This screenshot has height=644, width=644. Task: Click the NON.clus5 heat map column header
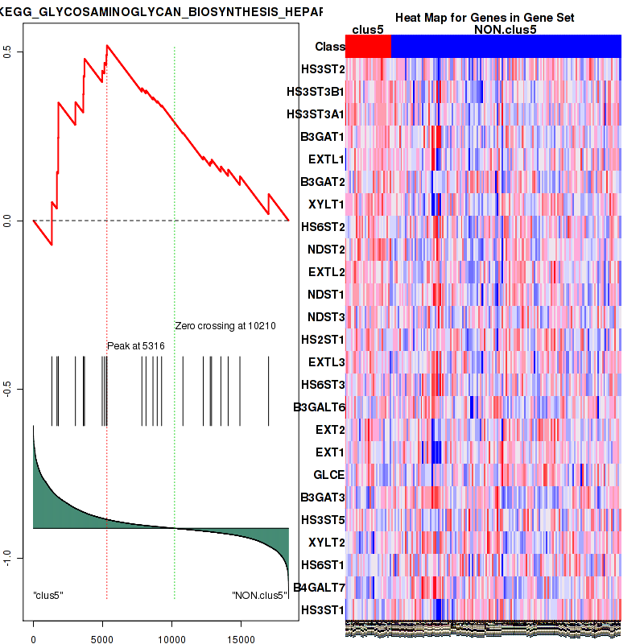[506, 30]
